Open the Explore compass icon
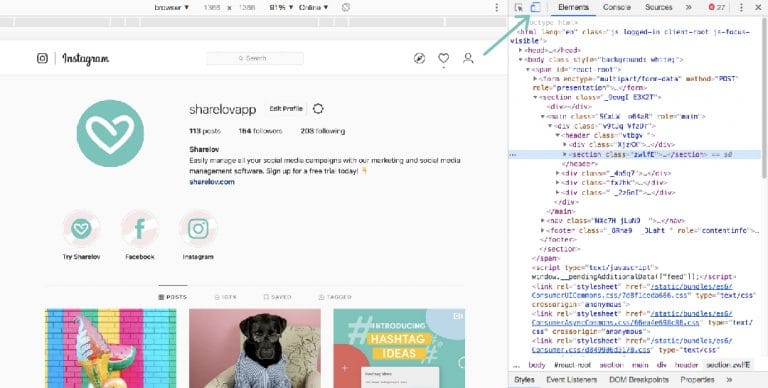 (419, 58)
